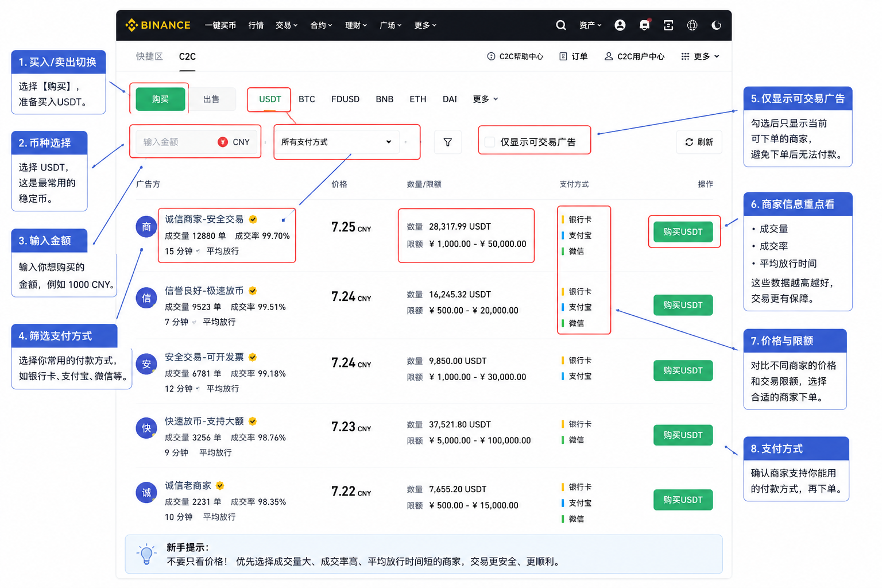
Task: Expand the 更多 grid menu in sub-header
Action: pos(700,56)
